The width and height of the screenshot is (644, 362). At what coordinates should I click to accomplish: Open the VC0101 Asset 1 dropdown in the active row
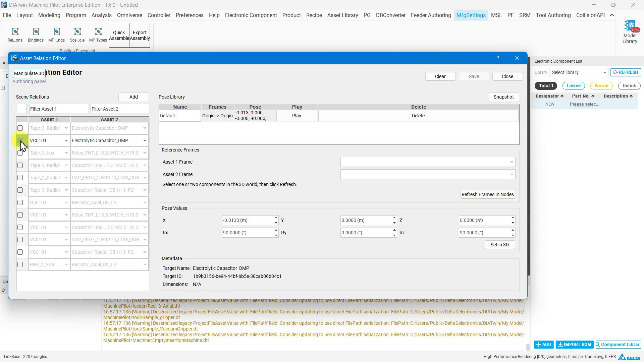[49, 140]
